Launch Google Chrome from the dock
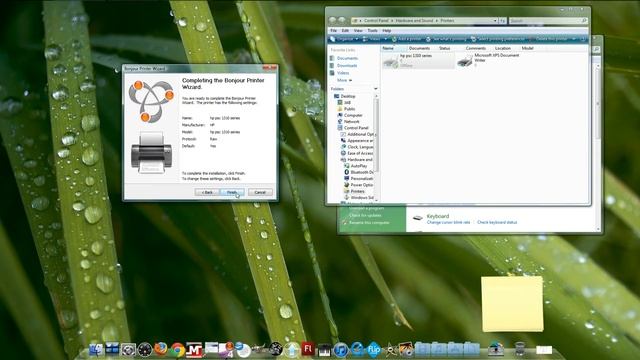This screenshot has width=640, height=360. (178, 350)
